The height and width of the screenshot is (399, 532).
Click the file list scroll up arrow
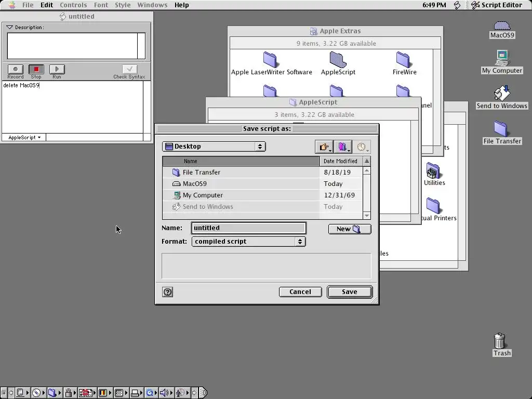[x=366, y=170]
